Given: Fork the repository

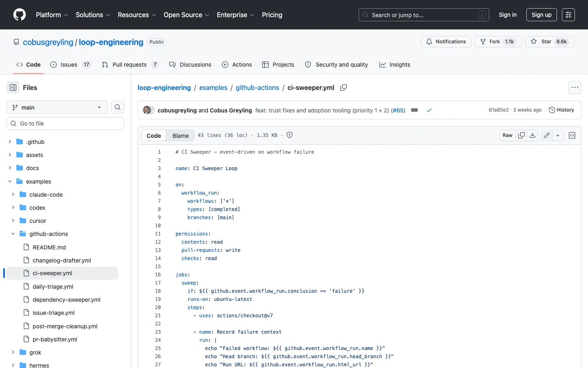Looking at the screenshot, I should click(x=498, y=42).
